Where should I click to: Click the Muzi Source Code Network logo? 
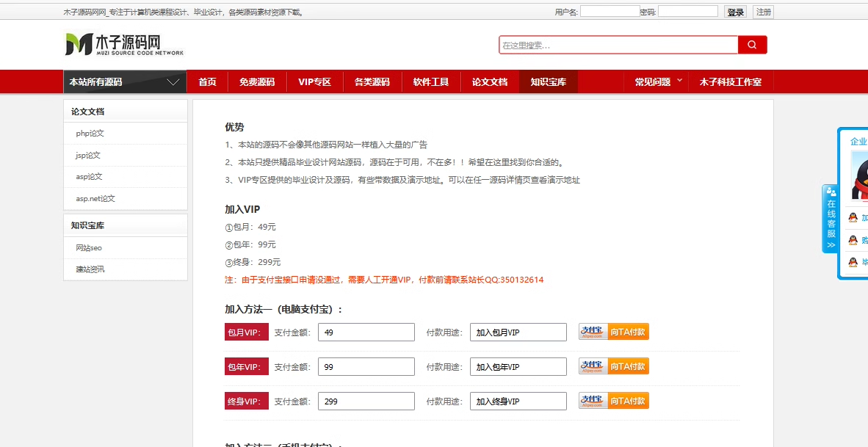[123, 45]
